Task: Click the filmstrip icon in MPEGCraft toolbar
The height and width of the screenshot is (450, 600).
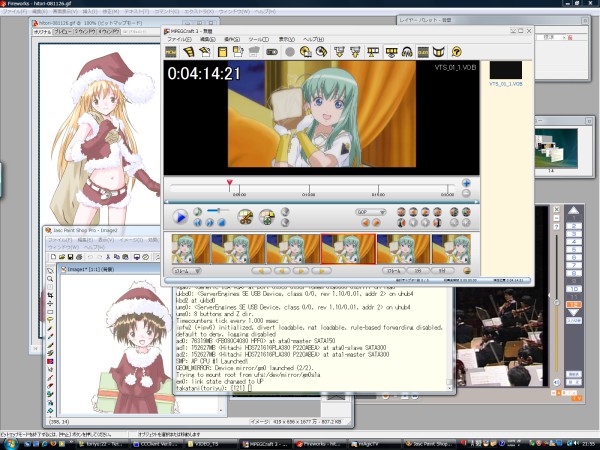Action: tap(188, 52)
